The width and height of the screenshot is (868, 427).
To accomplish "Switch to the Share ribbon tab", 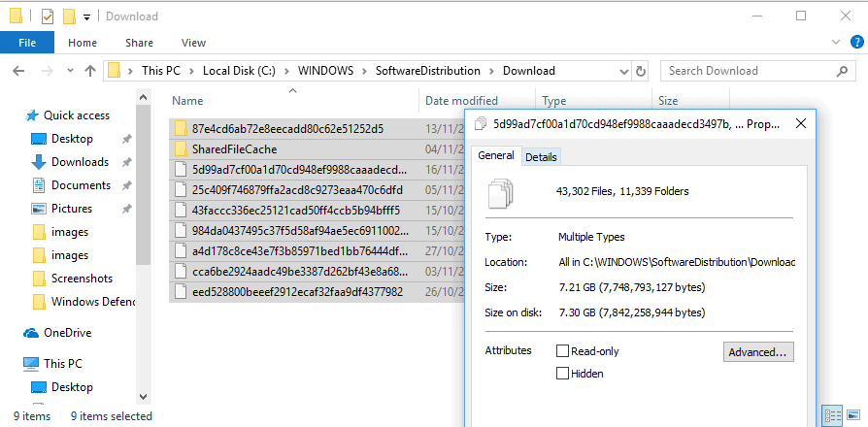I will pos(139,43).
